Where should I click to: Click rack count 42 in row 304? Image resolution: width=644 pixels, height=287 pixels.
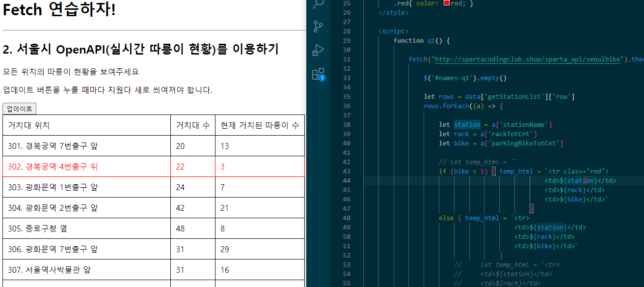point(193,208)
